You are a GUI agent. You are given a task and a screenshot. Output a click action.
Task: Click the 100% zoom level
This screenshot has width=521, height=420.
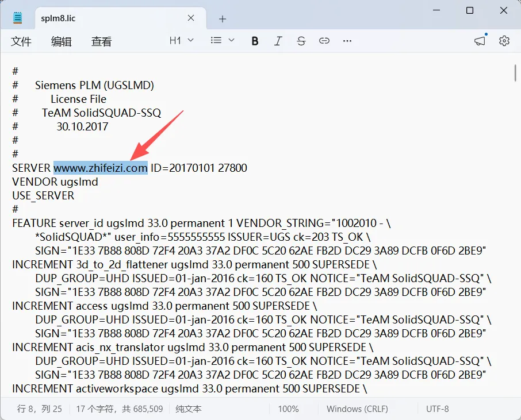click(x=288, y=409)
